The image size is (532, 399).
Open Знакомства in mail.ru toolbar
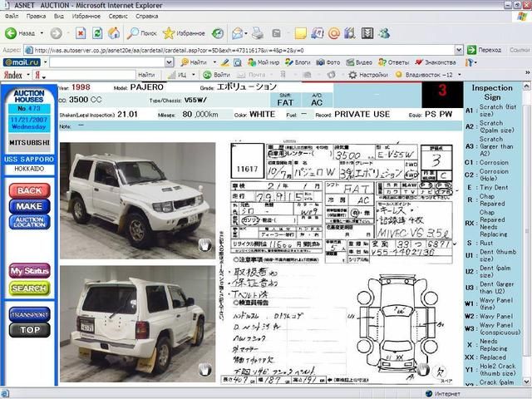436,62
